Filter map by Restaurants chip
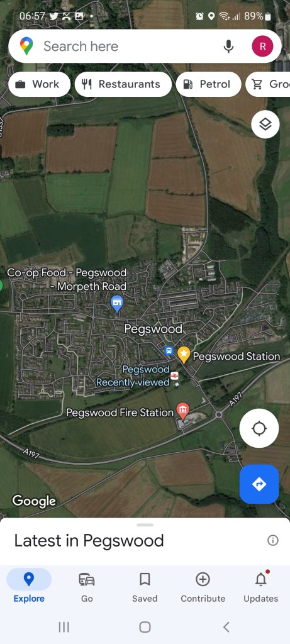Image resolution: width=290 pixels, height=644 pixels. (123, 84)
